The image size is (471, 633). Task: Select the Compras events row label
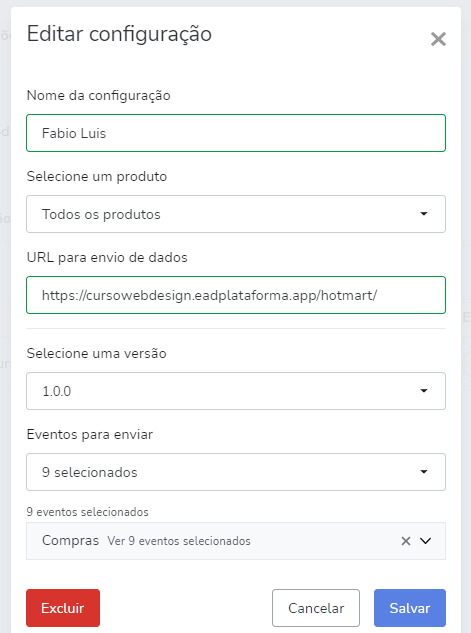pos(70,541)
